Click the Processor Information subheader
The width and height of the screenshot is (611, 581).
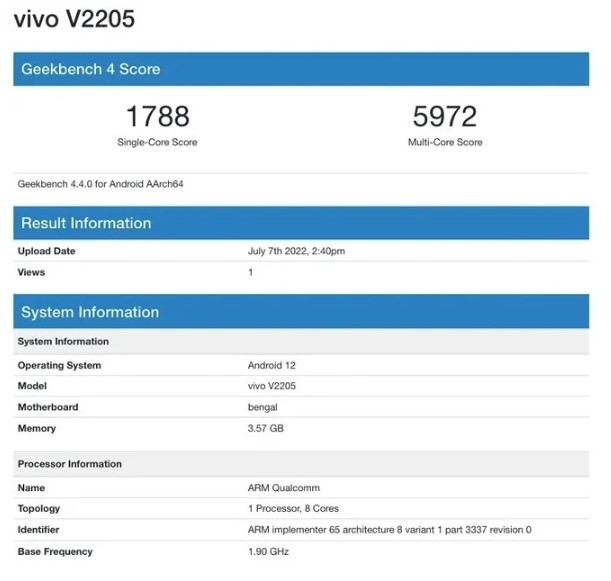[301, 464]
